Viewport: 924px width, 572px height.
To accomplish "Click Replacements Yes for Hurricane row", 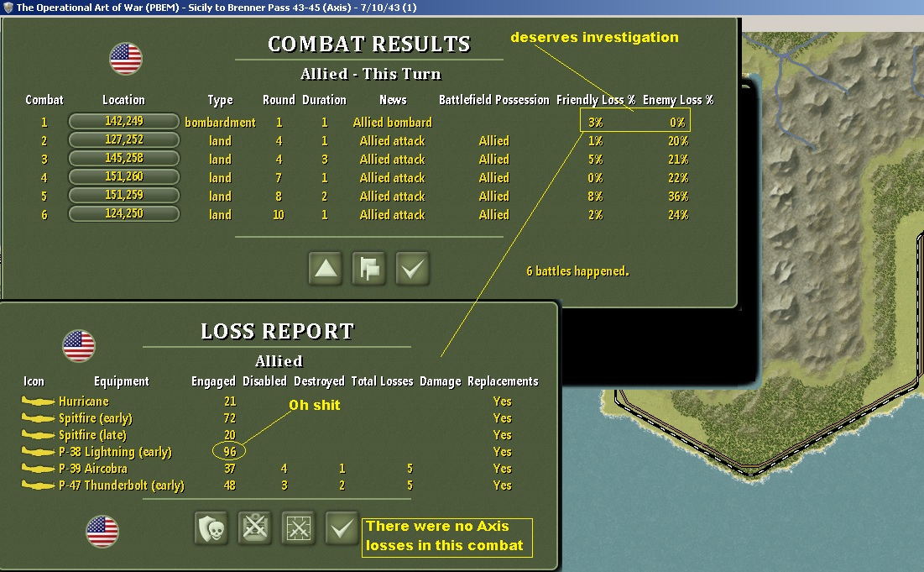I will click(x=503, y=401).
